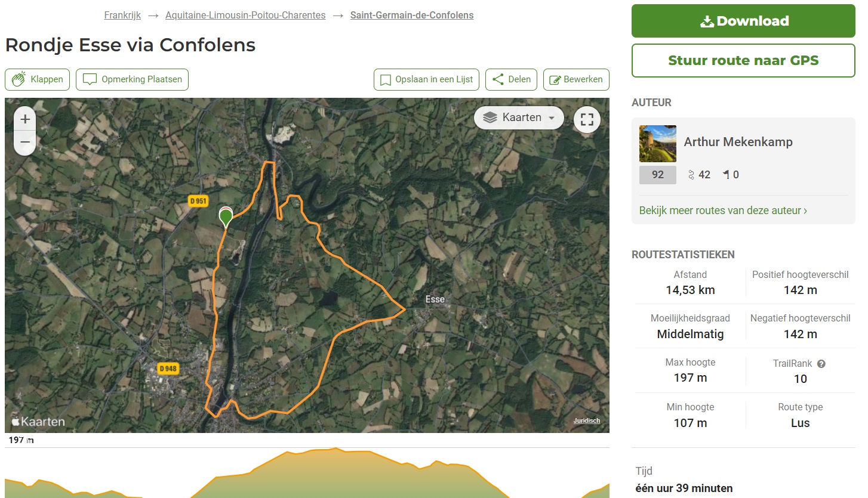Open the Delen share button
Screen dimensions: 868x498
pos(512,79)
